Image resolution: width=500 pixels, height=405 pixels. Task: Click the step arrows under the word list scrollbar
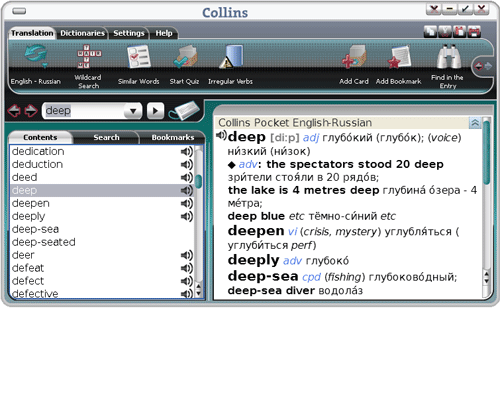click(199, 290)
